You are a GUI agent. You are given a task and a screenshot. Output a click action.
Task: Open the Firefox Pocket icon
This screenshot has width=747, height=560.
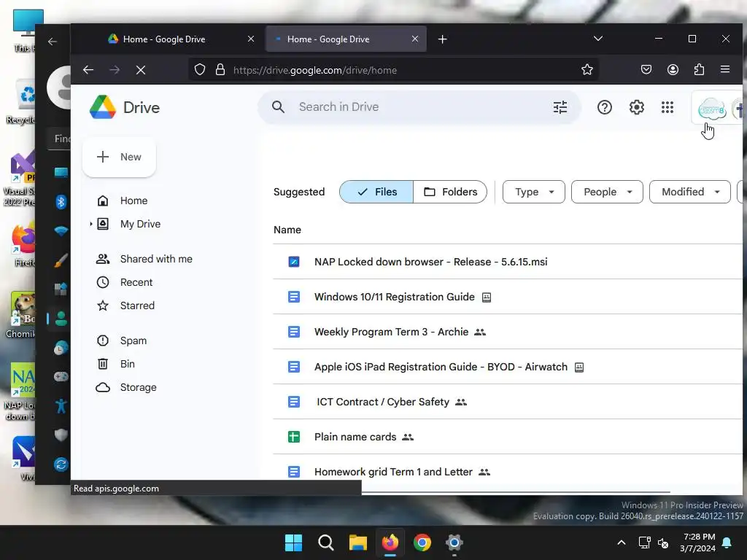(646, 70)
